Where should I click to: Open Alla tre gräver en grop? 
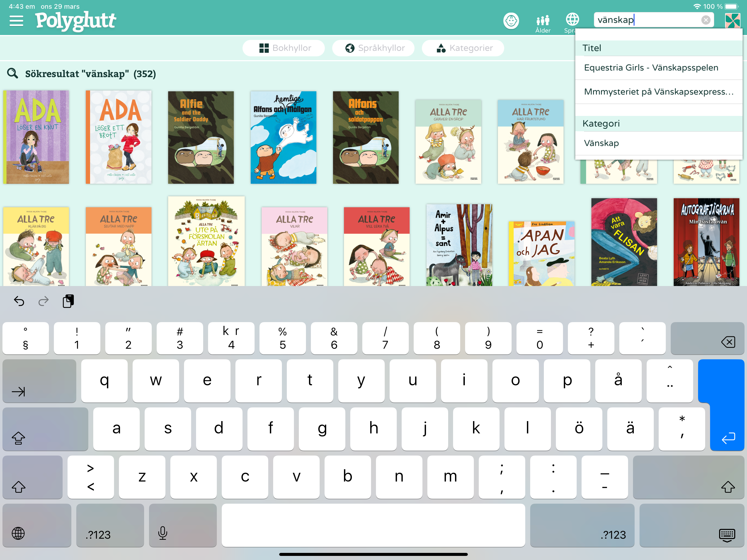(x=448, y=142)
